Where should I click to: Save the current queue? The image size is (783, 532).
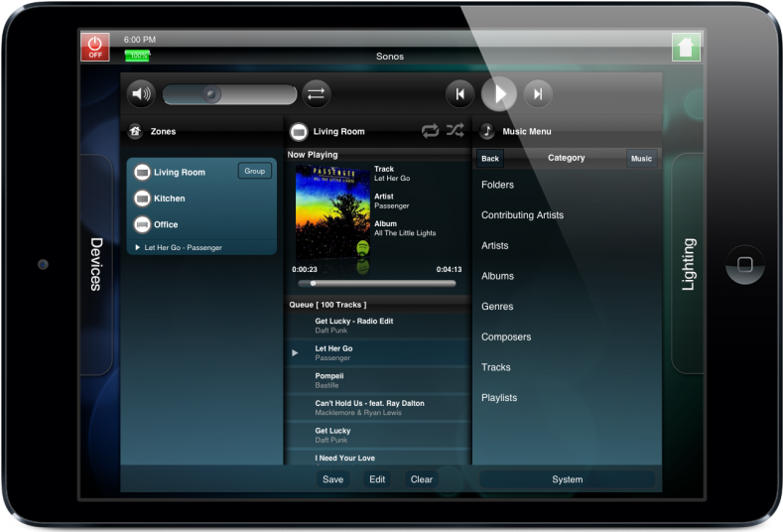pos(333,479)
